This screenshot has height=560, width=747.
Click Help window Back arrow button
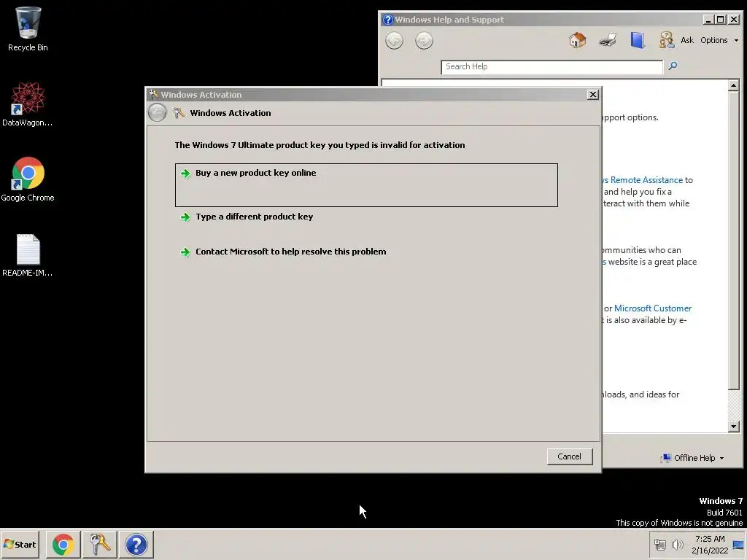coord(394,41)
